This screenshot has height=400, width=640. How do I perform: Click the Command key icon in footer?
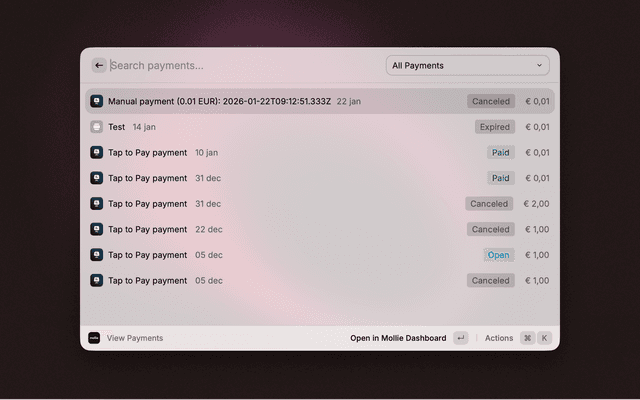[x=527, y=338]
